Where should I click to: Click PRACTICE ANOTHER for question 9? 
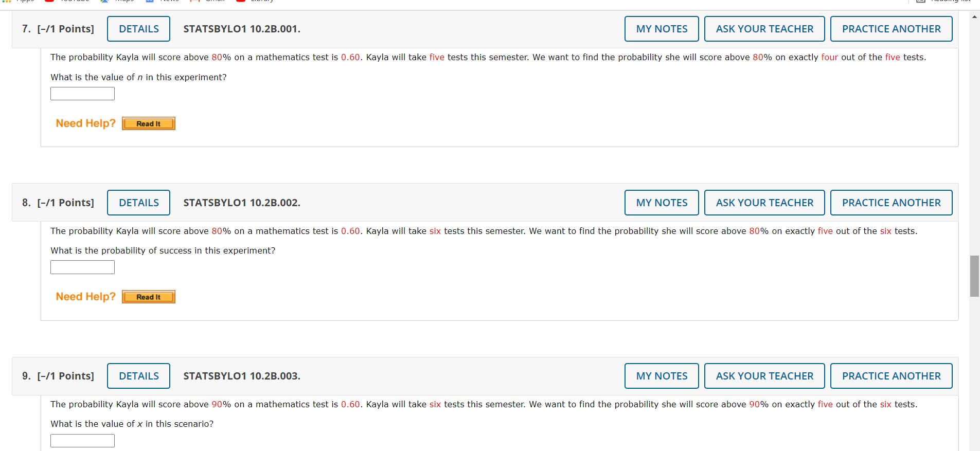click(891, 376)
